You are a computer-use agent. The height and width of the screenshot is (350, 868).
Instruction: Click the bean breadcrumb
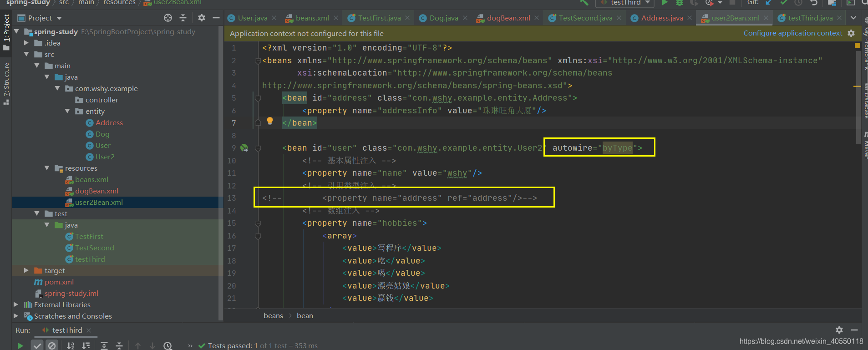pyautogui.click(x=305, y=315)
